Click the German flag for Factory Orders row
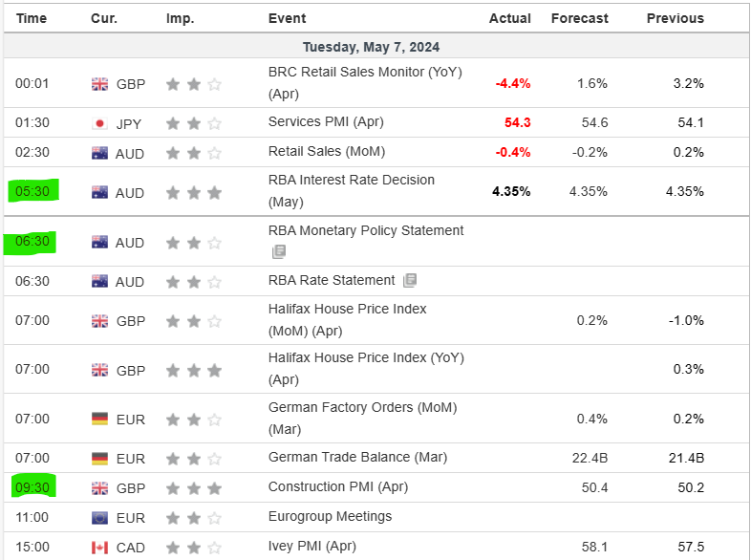The image size is (751, 560). tap(99, 419)
